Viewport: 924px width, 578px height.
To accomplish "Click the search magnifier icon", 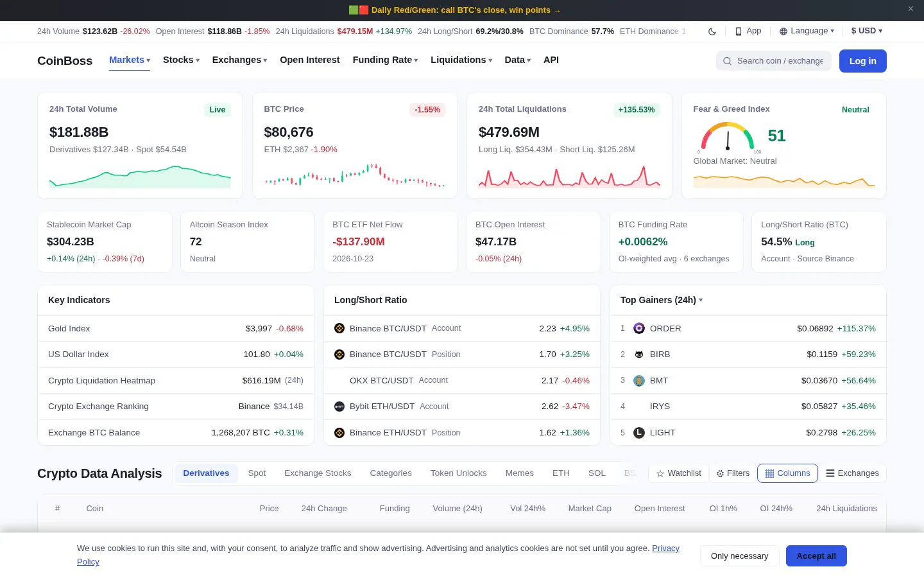I will coord(727,61).
